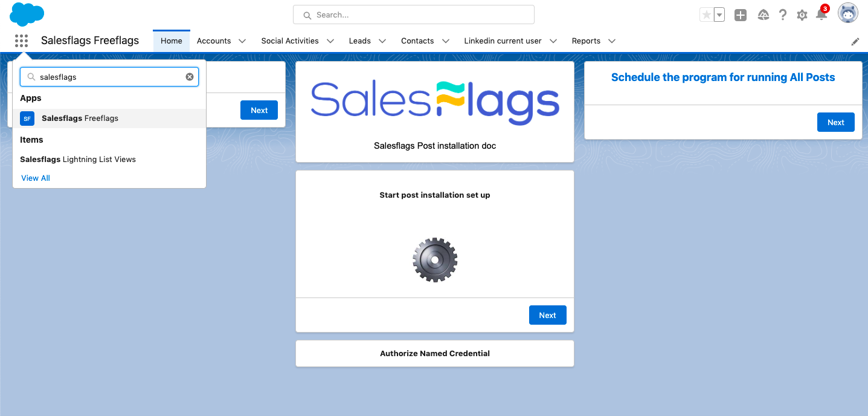Image resolution: width=868 pixels, height=416 pixels.
Task: Click the edit navigation pencil icon
Action: (x=855, y=41)
